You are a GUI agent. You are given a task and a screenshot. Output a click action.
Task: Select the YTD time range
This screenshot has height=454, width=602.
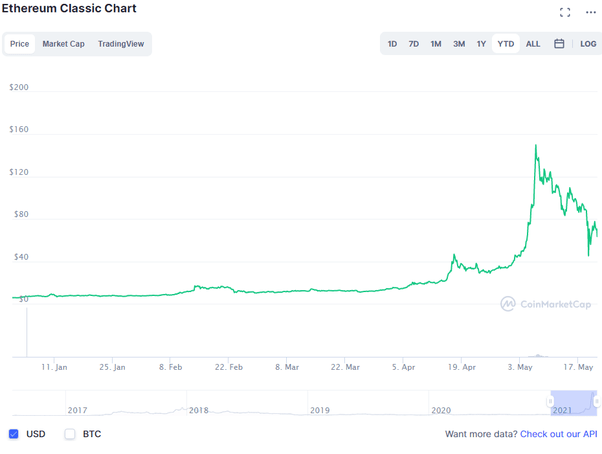(x=506, y=44)
